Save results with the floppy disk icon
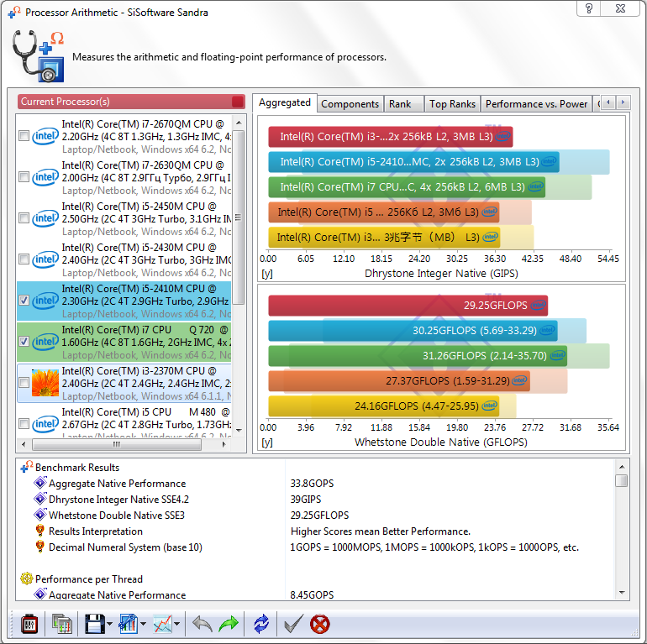647x644 pixels. [x=94, y=624]
